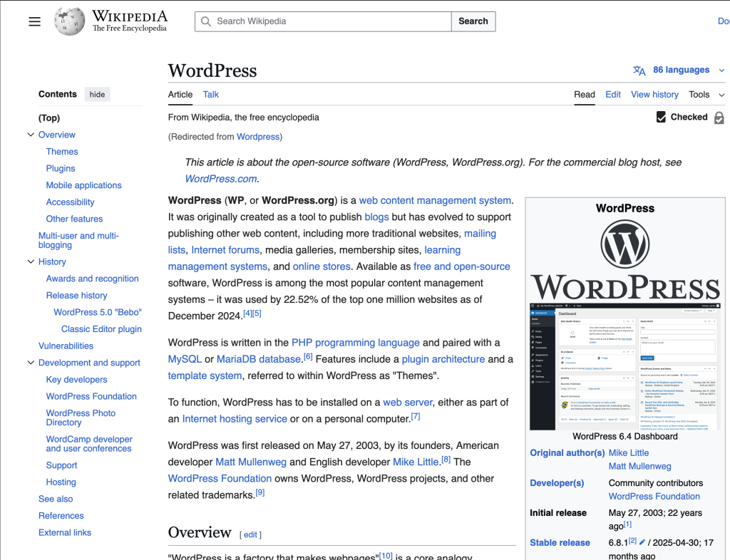
Task: Switch to the Article tab
Action: 180,95
